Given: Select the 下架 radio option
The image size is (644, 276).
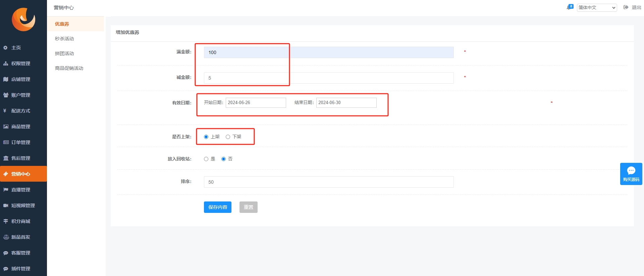Looking at the screenshot, I should (x=228, y=137).
